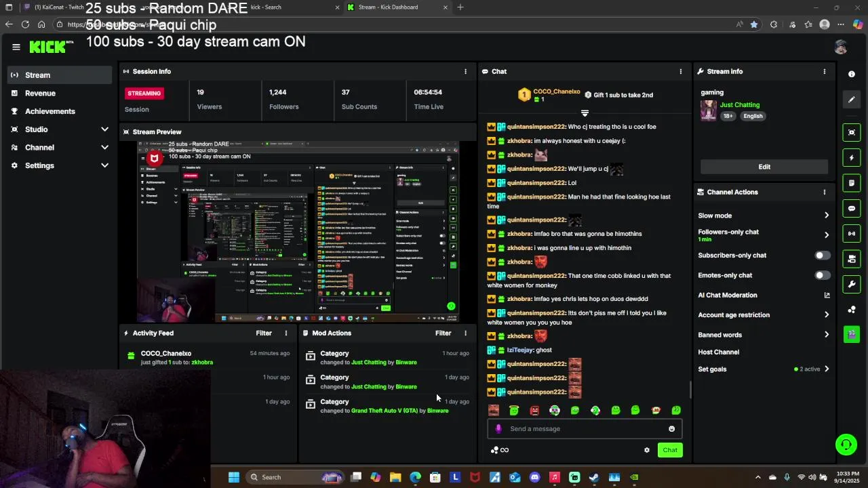
Task: Click the Windows Start button
Action: tap(234, 477)
